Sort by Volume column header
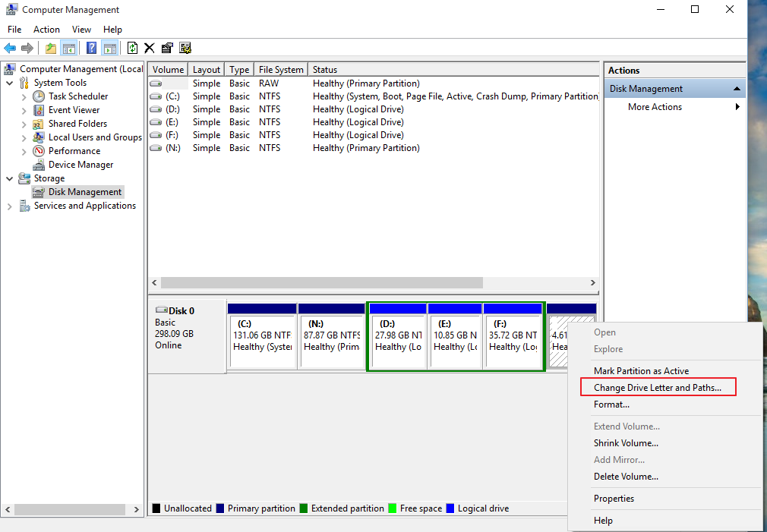Viewport: 767px width, 532px height. pos(168,69)
